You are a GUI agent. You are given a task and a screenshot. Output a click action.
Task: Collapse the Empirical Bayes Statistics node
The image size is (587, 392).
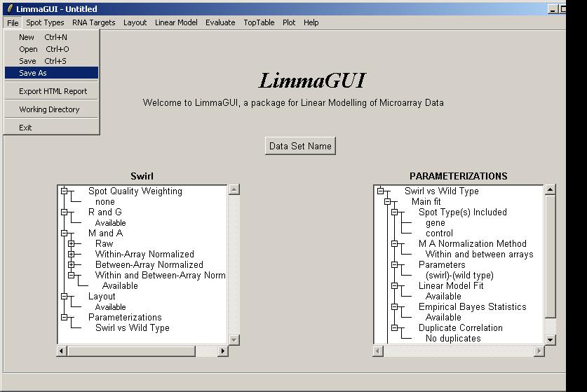pos(394,306)
